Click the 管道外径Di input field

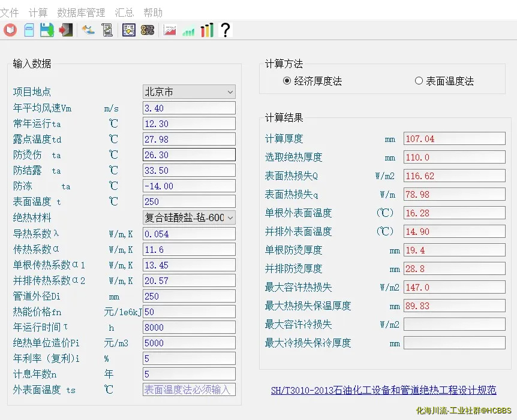click(190, 296)
